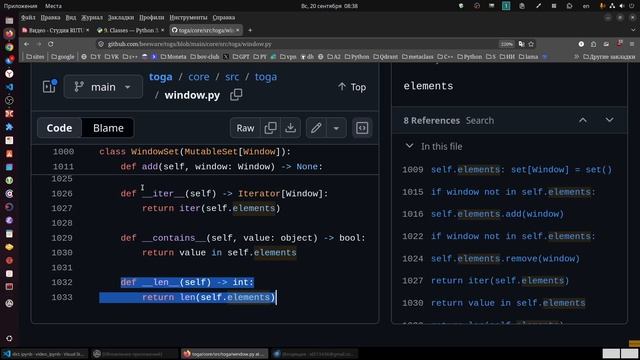The image size is (640, 360).
Task: Go back in browser history
Action: click(x=27, y=44)
